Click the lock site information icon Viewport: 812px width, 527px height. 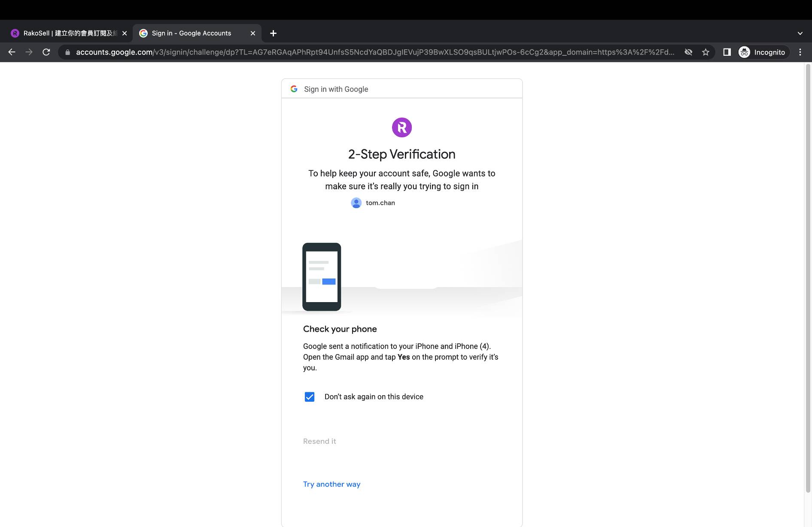click(x=67, y=52)
